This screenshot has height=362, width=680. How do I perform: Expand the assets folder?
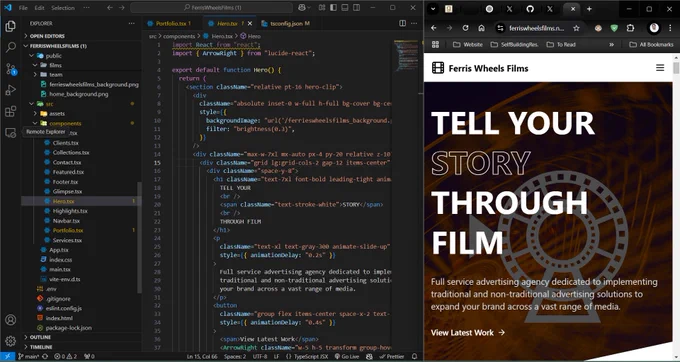[x=56, y=114]
